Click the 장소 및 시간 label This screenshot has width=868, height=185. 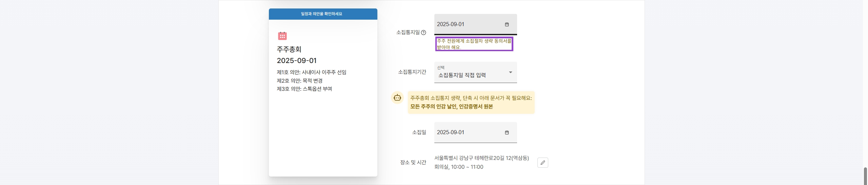(413, 162)
